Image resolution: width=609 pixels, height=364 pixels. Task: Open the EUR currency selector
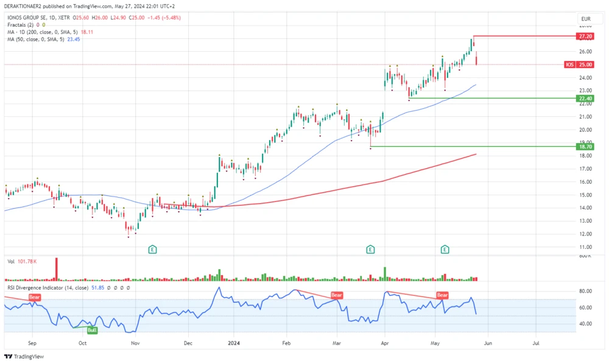[586, 19]
